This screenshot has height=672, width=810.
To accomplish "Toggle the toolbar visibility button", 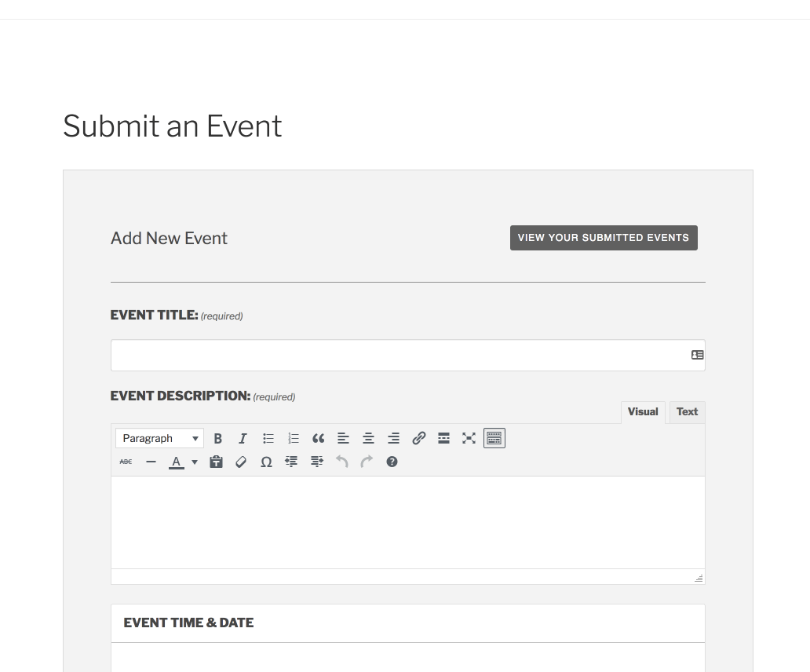I will point(494,438).
